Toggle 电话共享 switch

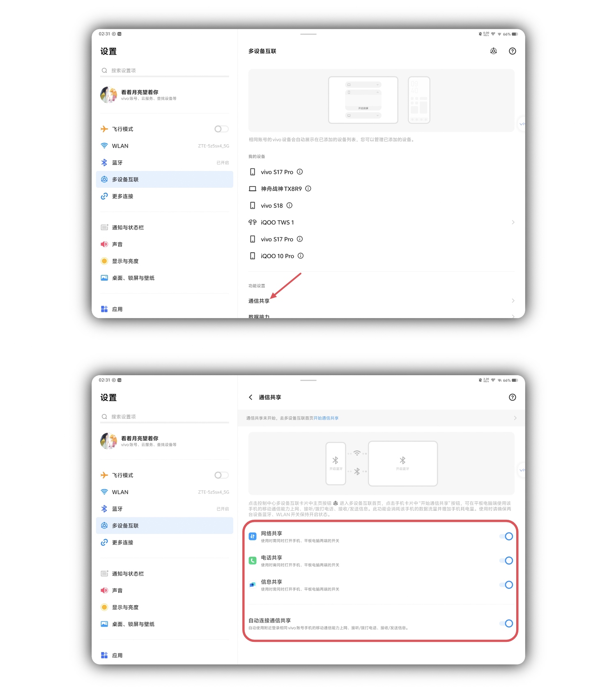(506, 561)
